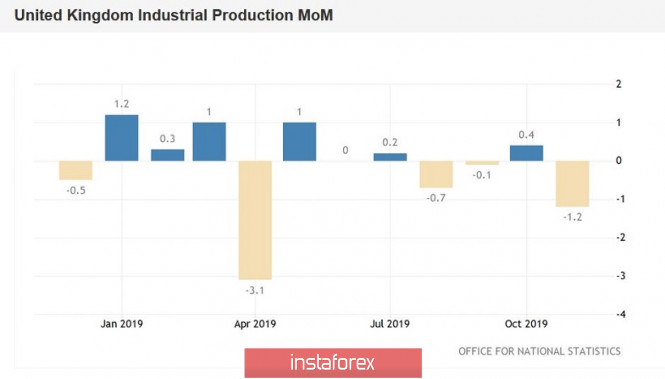Click the -4 tick on the y-axis
Image resolution: width=665 pixels, height=379 pixels.
click(620, 315)
